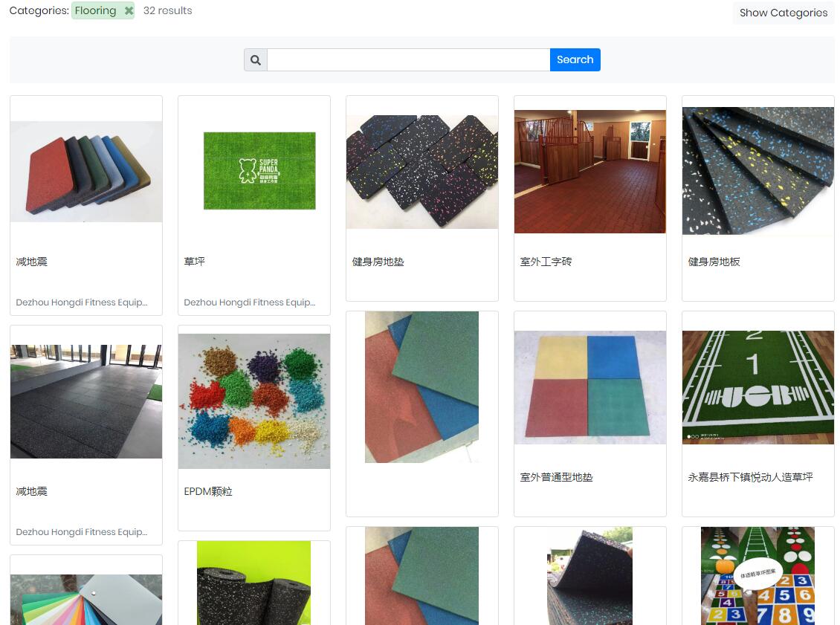Click the magnifier icon beside search box
840x625 pixels.
[x=256, y=60]
